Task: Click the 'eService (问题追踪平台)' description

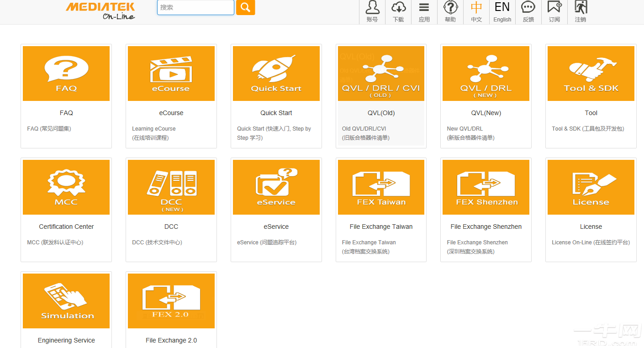Action: click(x=267, y=243)
